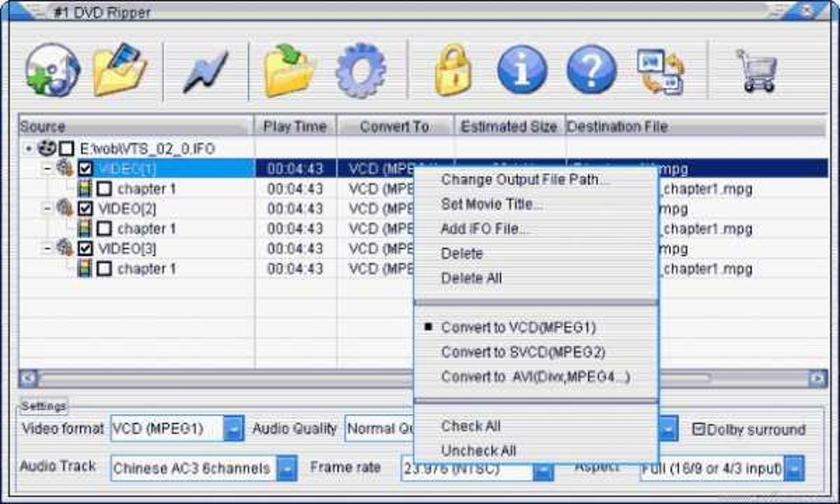Toggle the checkbox for E:\vob\VTS_02_0.IFO
The image size is (840, 504).
(67, 148)
